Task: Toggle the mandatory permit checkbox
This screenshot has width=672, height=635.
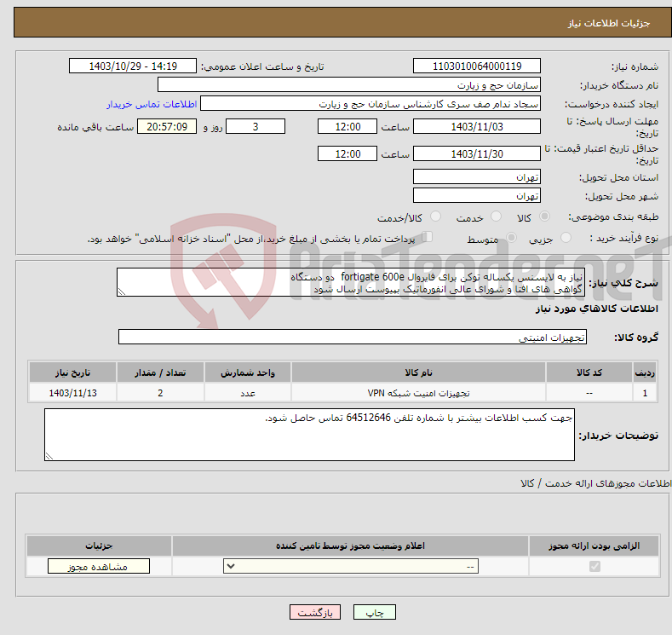Action: tap(594, 567)
